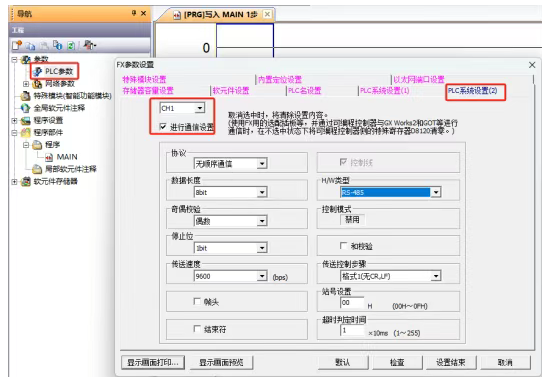Screen dimensions: 549x383
Task: Close the 导航 navigation panel
Action: (143, 13)
